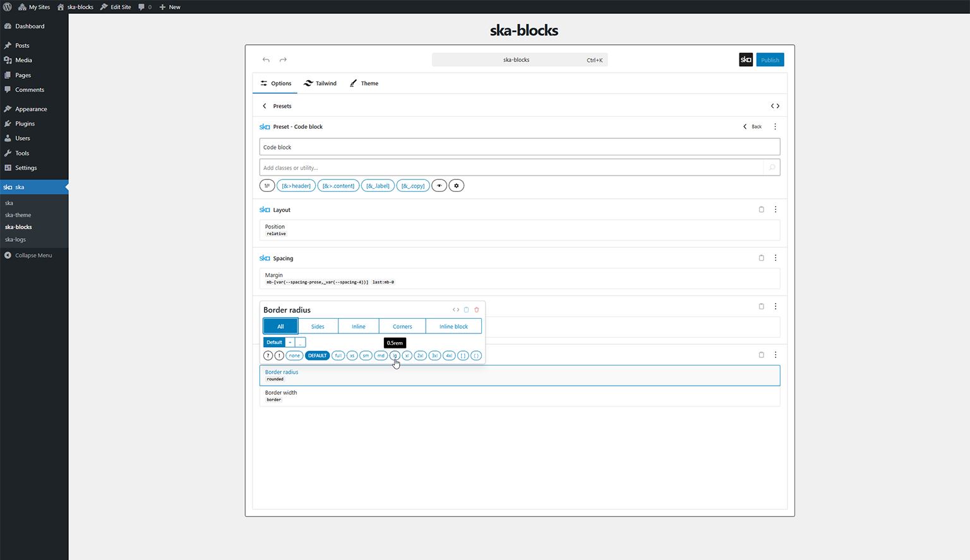This screenshot has height=560, width=970.
Task: Open the Spacing section three-dot menu
Action: [x=775, y=258]
